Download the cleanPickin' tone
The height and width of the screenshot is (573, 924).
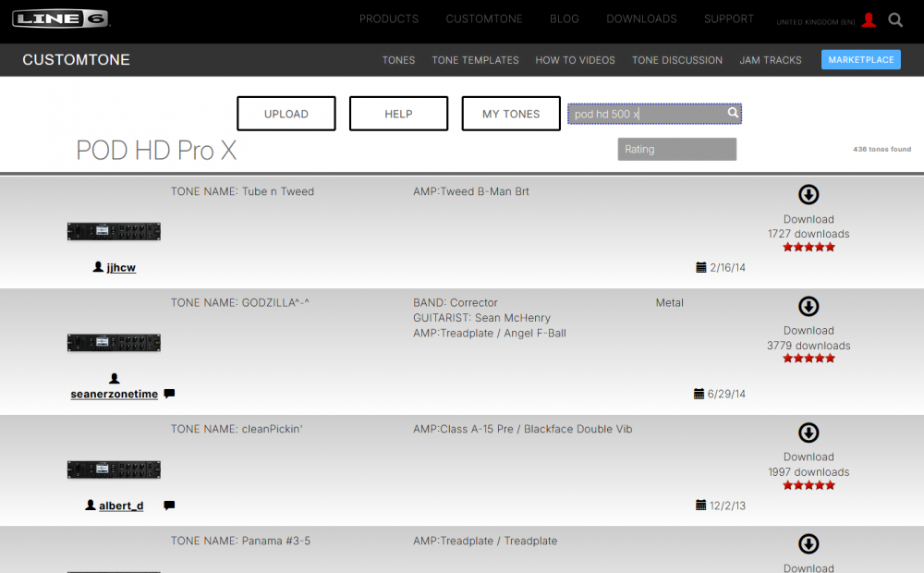pyautogui.click(x=808, y=433)
